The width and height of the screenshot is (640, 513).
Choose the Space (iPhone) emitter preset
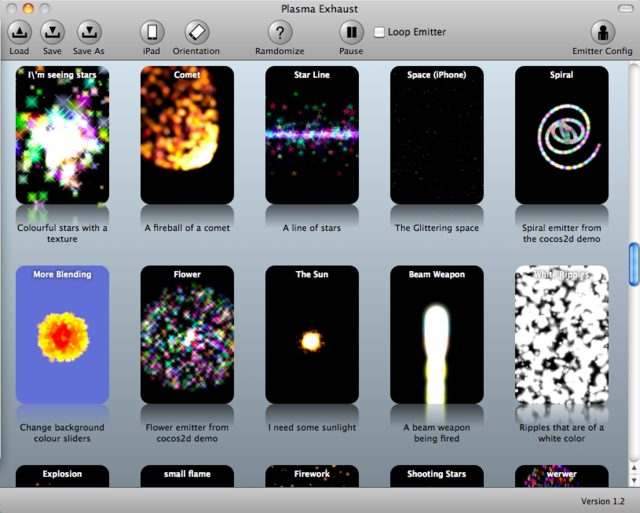click(x=437, y=135)
